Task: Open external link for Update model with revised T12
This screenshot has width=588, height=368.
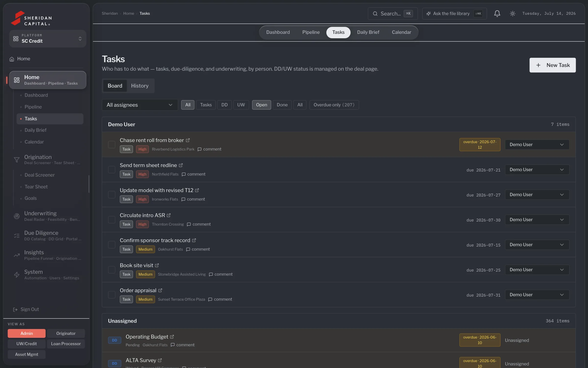Action: coord(197,190)
